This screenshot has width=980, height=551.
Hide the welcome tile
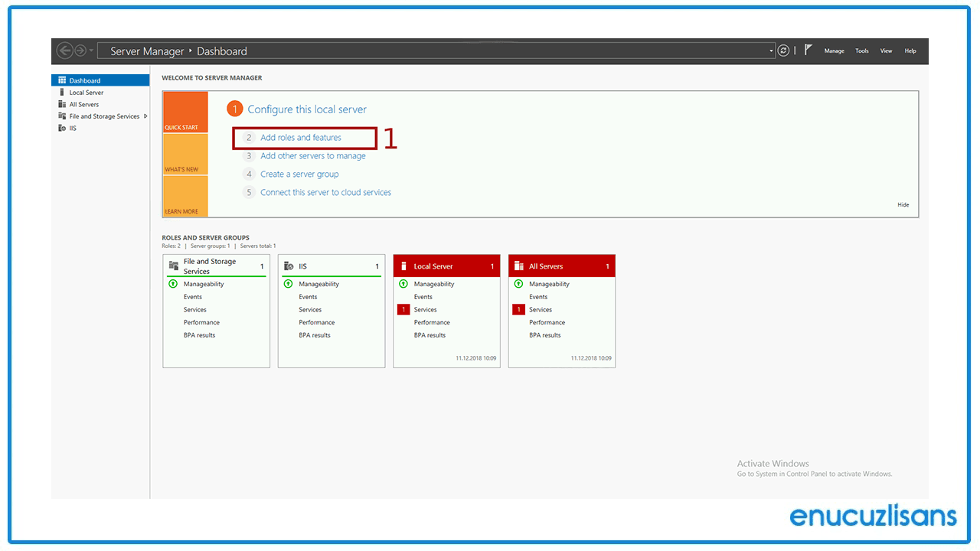click(903, 205)
